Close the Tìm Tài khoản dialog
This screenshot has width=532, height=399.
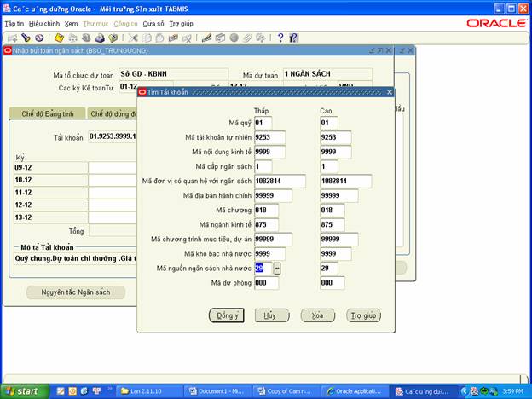point(390,92)
